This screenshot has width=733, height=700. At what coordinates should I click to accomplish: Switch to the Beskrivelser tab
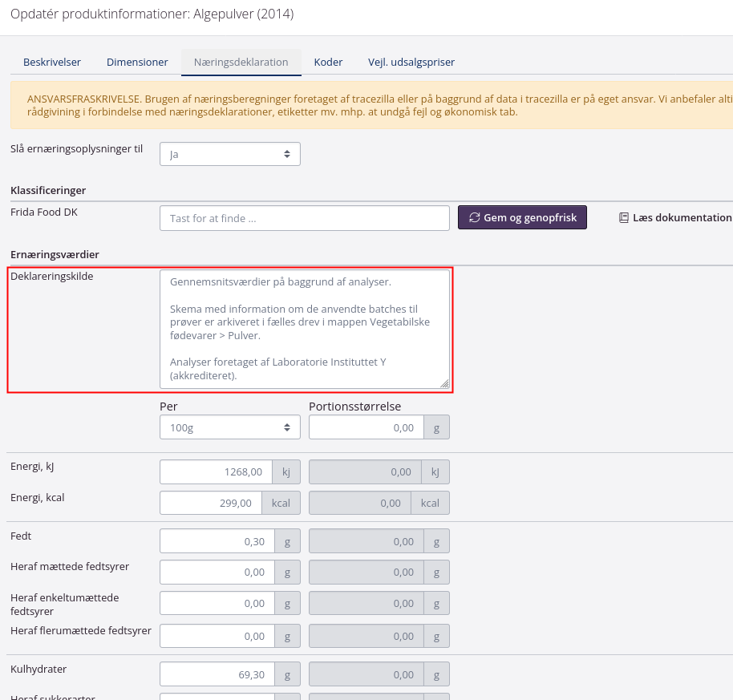point(51,62)
